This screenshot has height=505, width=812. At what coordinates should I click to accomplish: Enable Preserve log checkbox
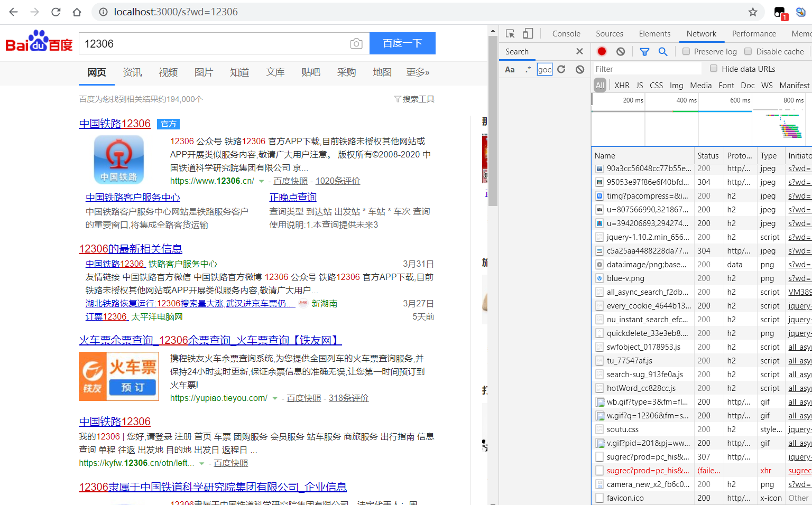[686, 51]
